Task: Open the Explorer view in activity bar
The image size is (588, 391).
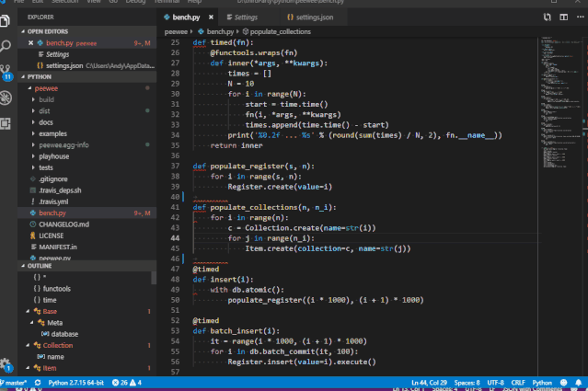Action: (x=6, y=20)
